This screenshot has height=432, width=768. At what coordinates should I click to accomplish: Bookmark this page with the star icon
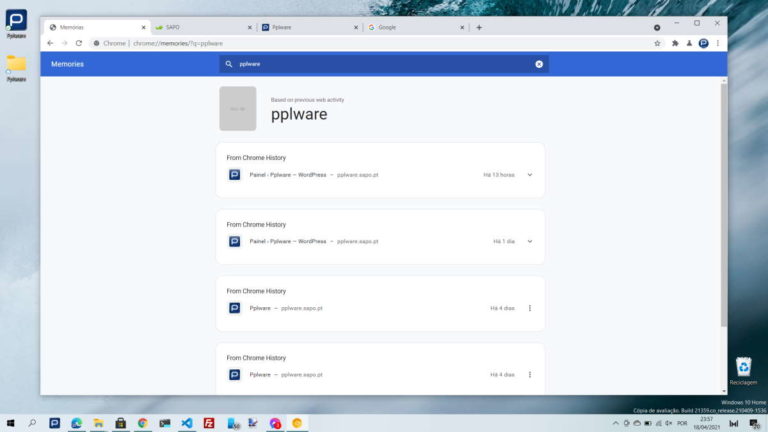click(657, 43)
